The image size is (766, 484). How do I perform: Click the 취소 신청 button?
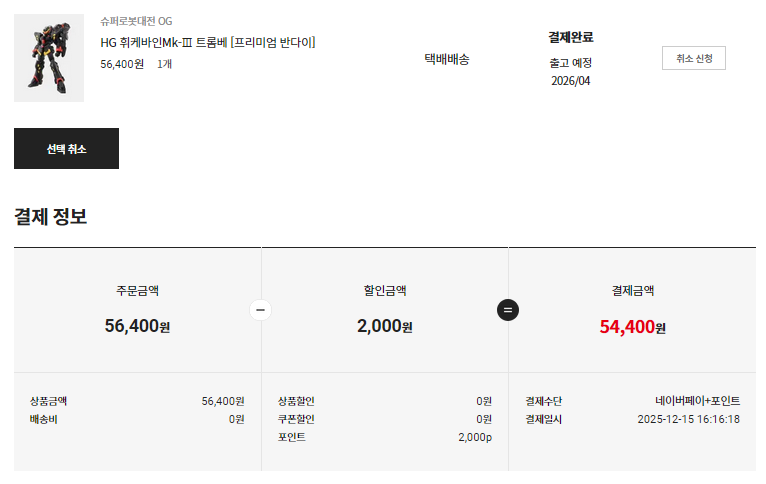[x=693, y=58]
